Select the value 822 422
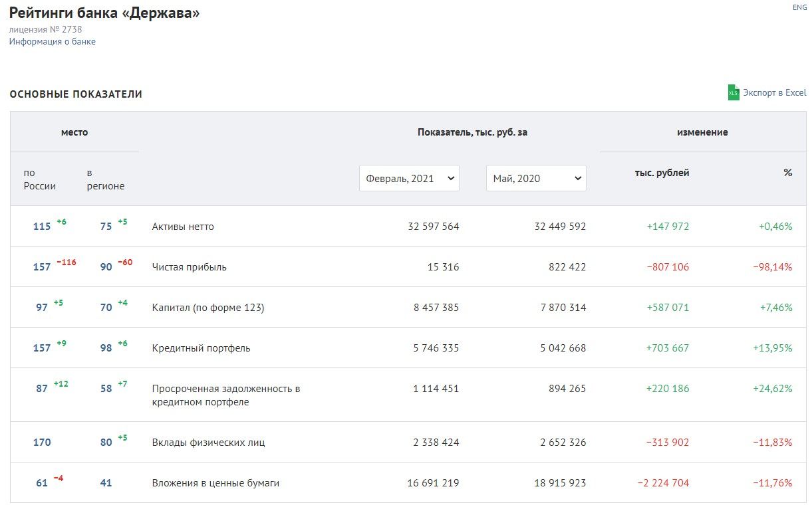This screenshot has width=812, height=511. 567,267
